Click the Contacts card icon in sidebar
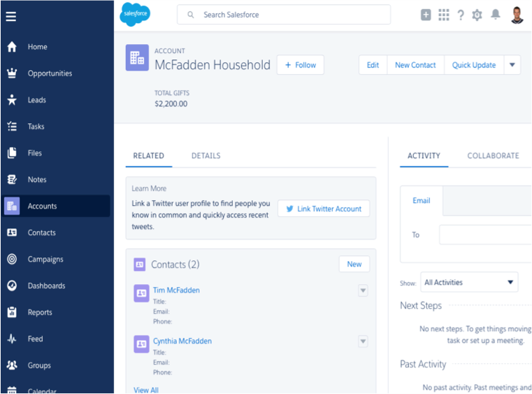This screenshot has width=532, height=394. tap(12, 232)
